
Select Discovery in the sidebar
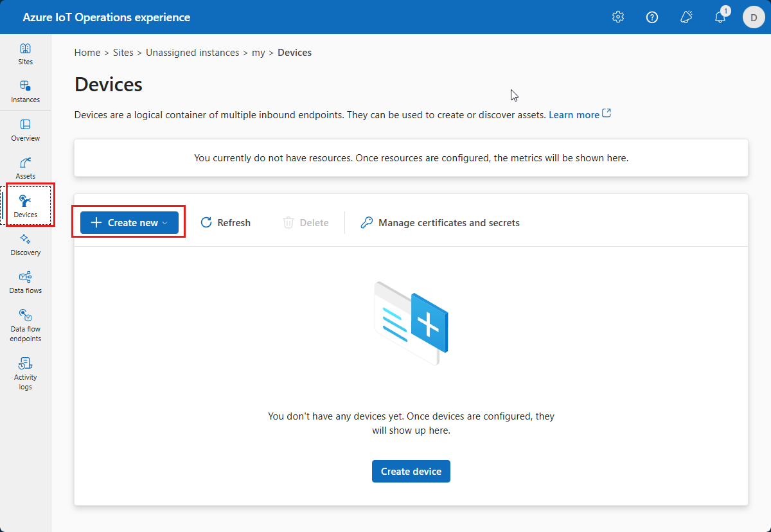[x=25, y=245]
